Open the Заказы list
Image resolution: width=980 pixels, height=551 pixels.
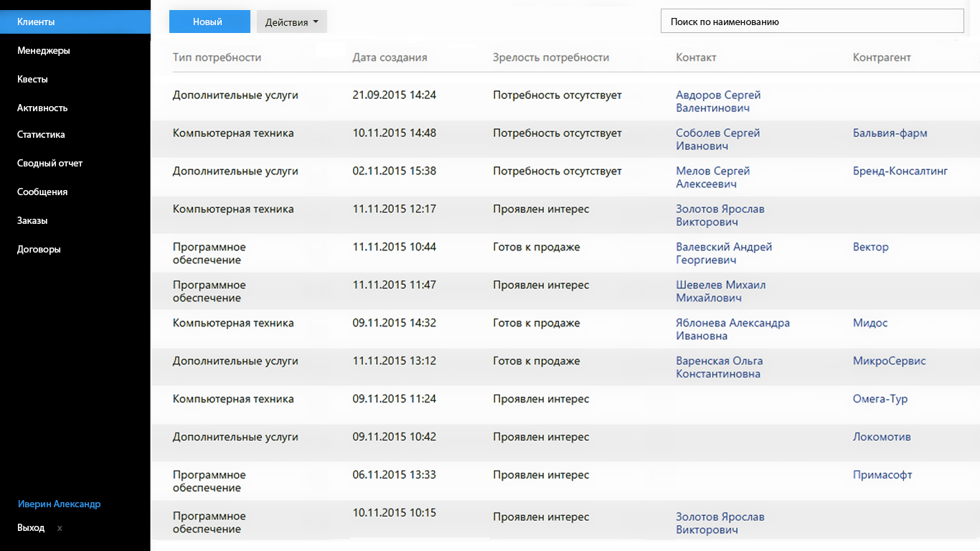coord(34,220)
